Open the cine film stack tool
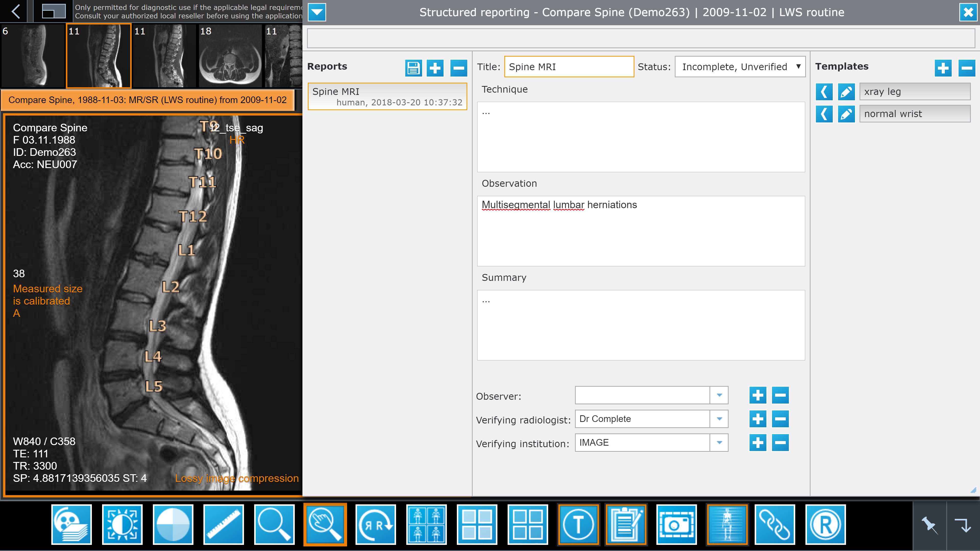 [x=71, y=524]
